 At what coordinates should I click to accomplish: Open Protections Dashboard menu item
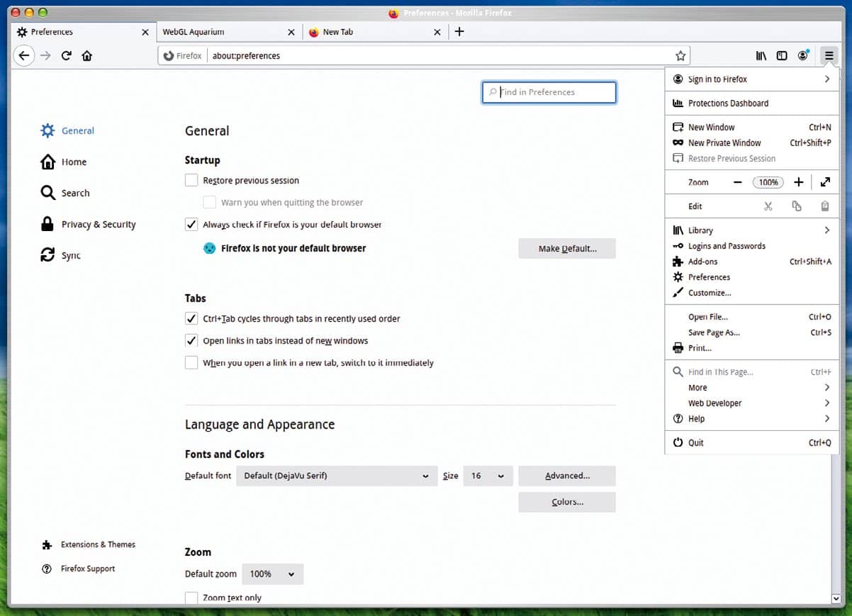(x=751, y=103)
